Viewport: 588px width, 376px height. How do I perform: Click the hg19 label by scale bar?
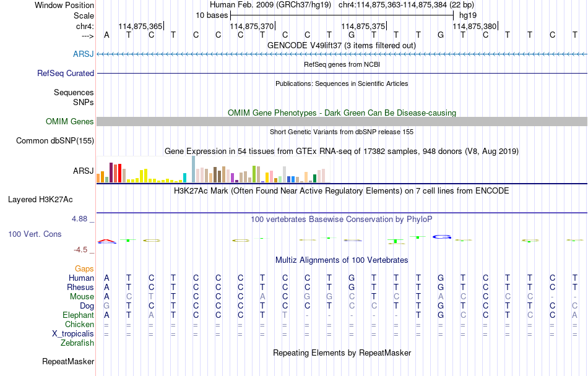pyautogui.click(x=468, y=15)
